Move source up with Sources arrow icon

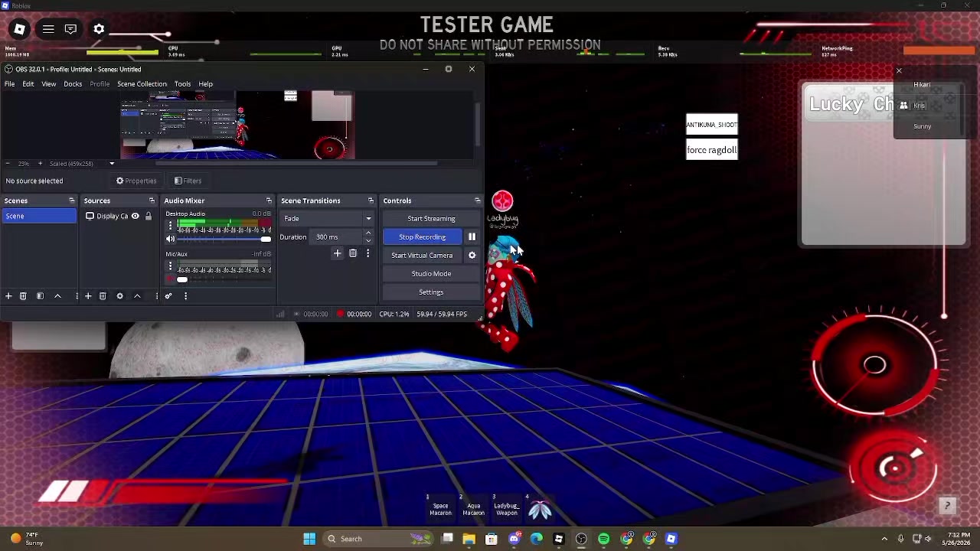coord(137,296)
